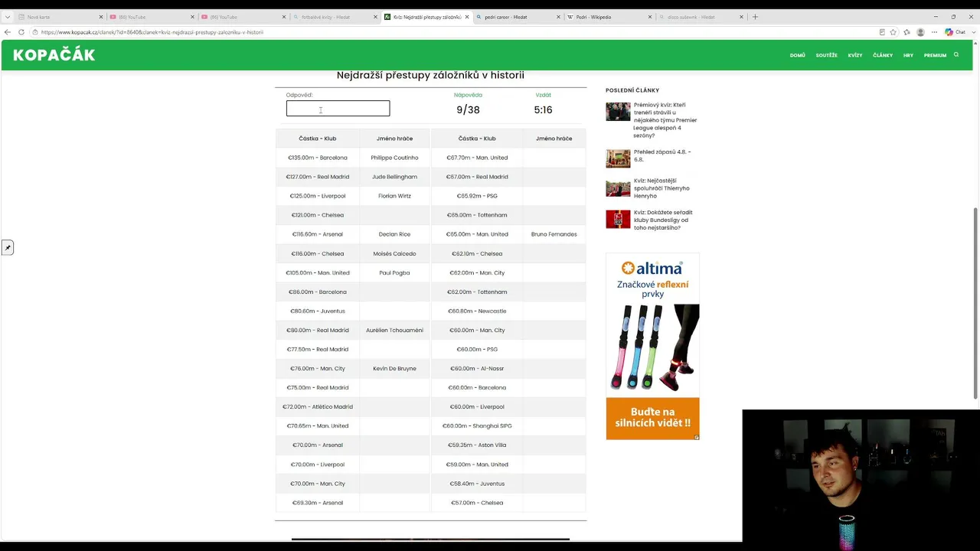Open reader view icon in address bar
The width and height of the screenshot is (980, 551).
coord(882,32)
